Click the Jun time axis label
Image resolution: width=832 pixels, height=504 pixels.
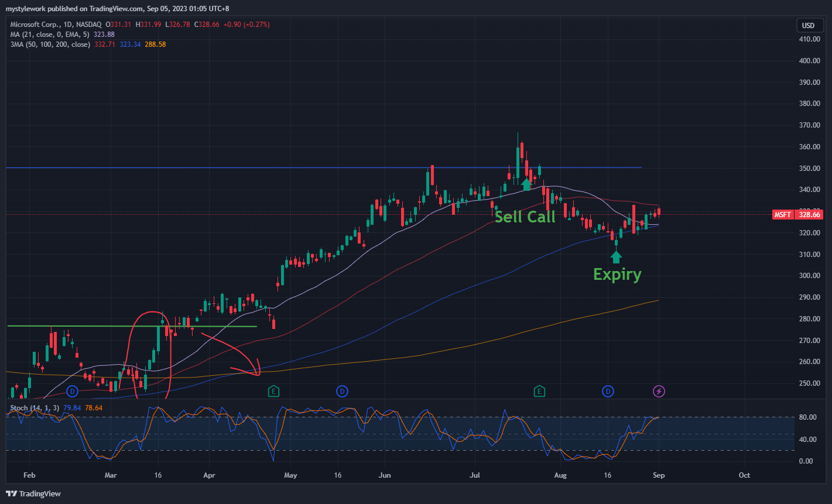click(384, 475)
